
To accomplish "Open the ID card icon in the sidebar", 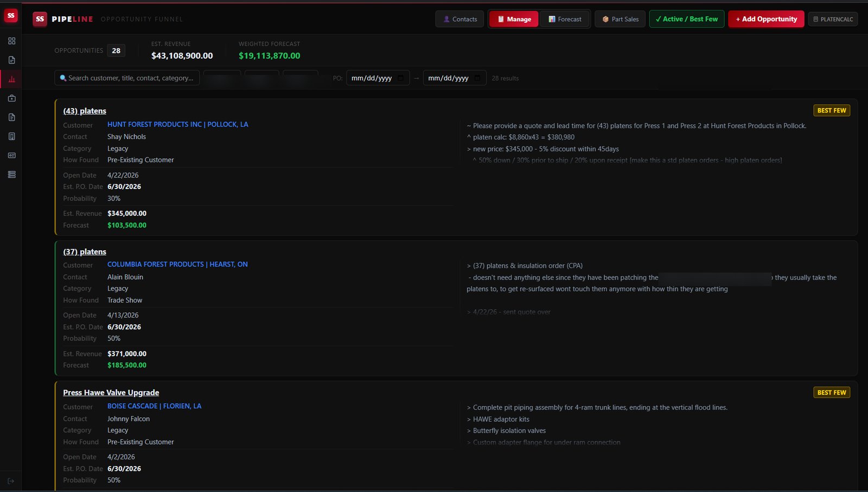I will (x=11, y=155).
